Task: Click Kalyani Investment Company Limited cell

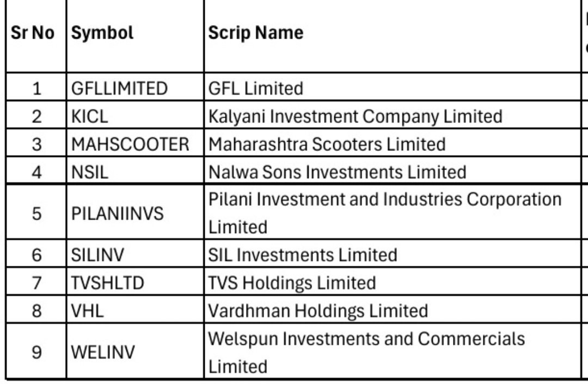Action: [393, 115]
